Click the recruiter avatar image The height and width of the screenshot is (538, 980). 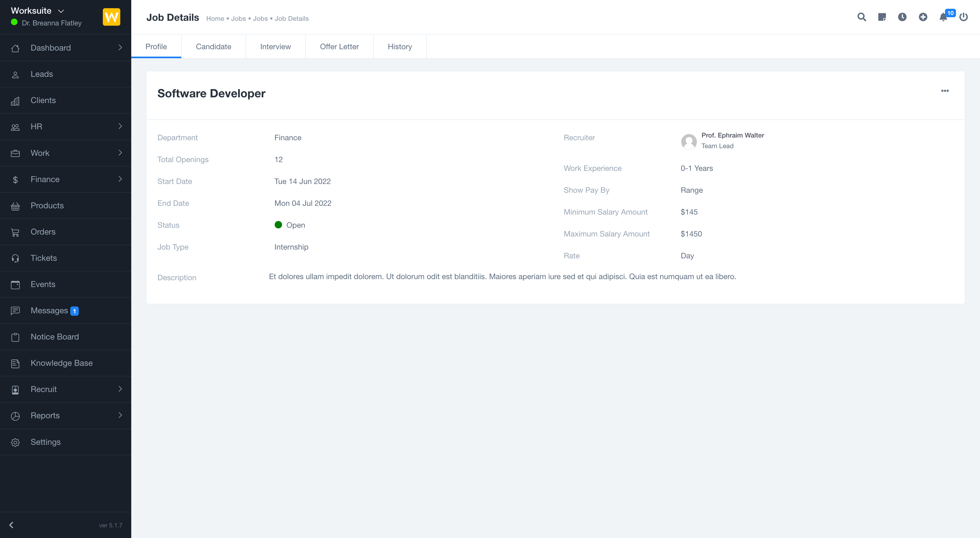(x=689, y=142)
